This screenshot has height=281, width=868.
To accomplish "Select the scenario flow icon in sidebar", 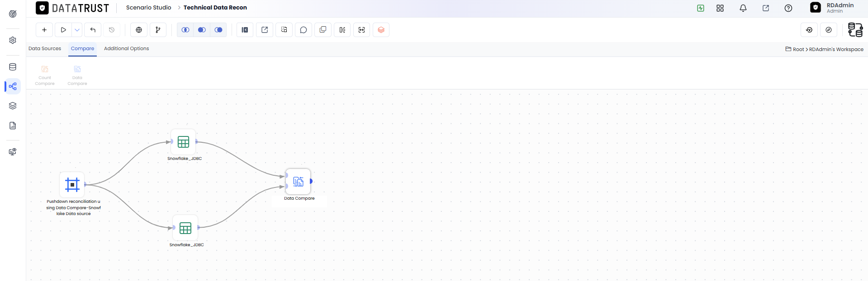I will [x=13, y=86].
